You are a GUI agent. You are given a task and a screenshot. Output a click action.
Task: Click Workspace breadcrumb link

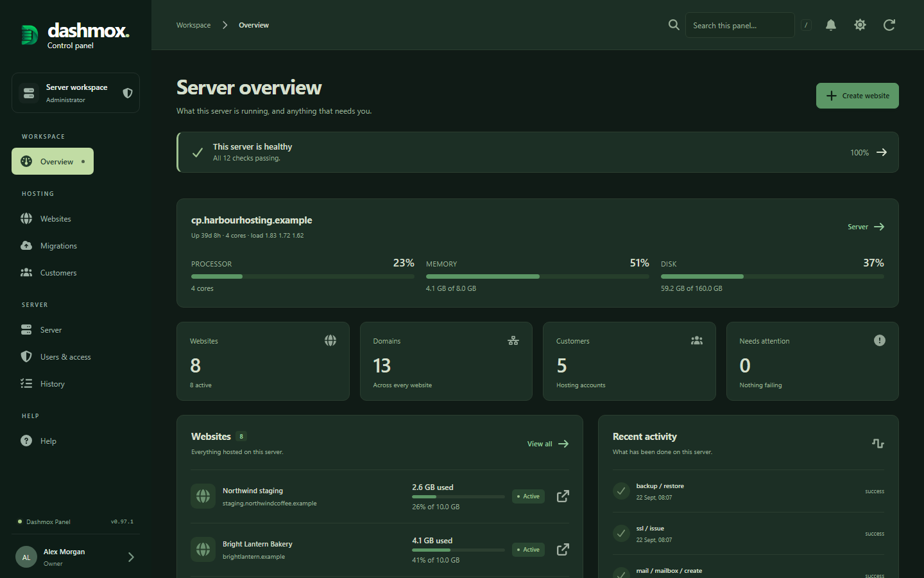click(x=193, y=25)
